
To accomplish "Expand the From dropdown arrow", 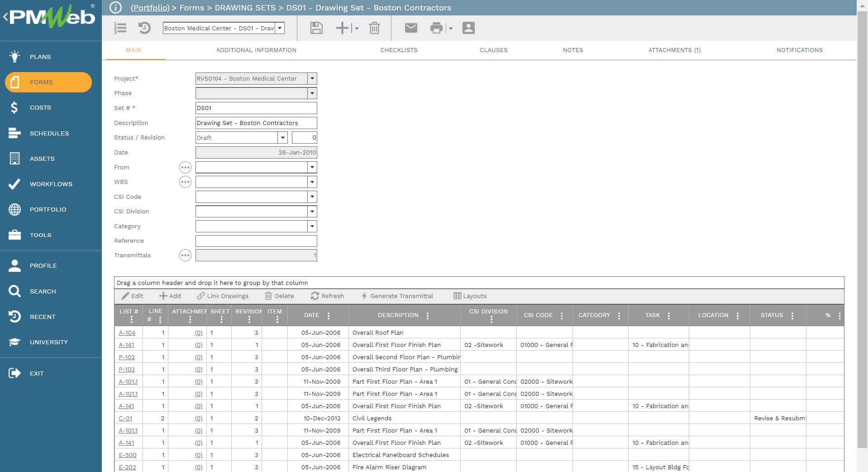I will coord(312,167).
